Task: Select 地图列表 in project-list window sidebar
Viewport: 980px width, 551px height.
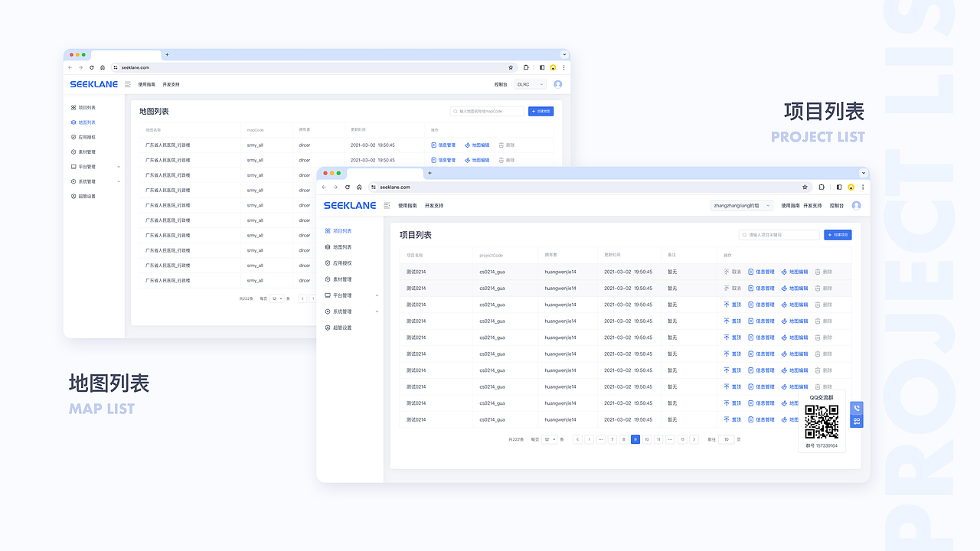Action: [338, 246]
